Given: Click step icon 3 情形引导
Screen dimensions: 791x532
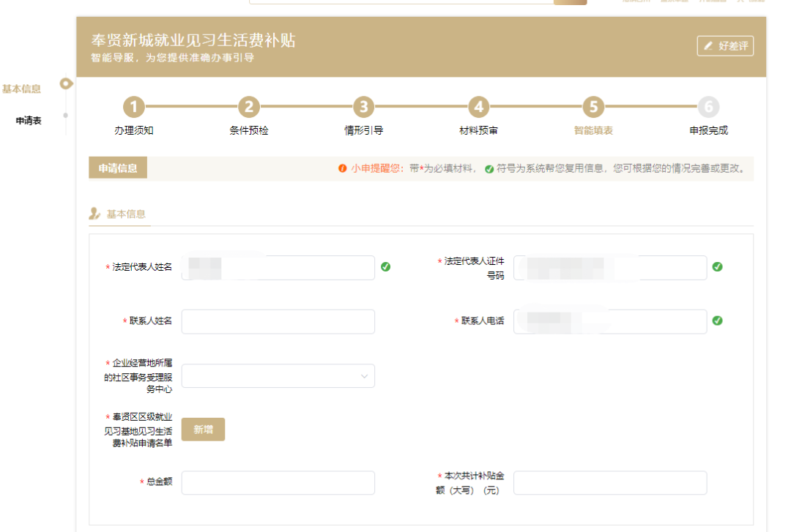Looking at the screenshot, I should (x=363, y=107).
